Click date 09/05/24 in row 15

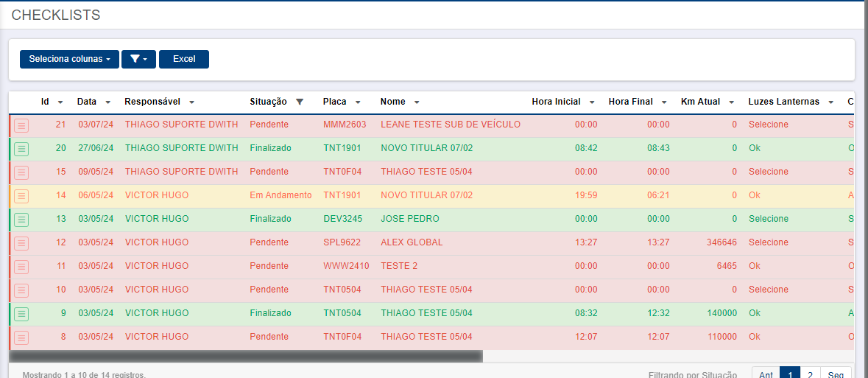[96, 172]
